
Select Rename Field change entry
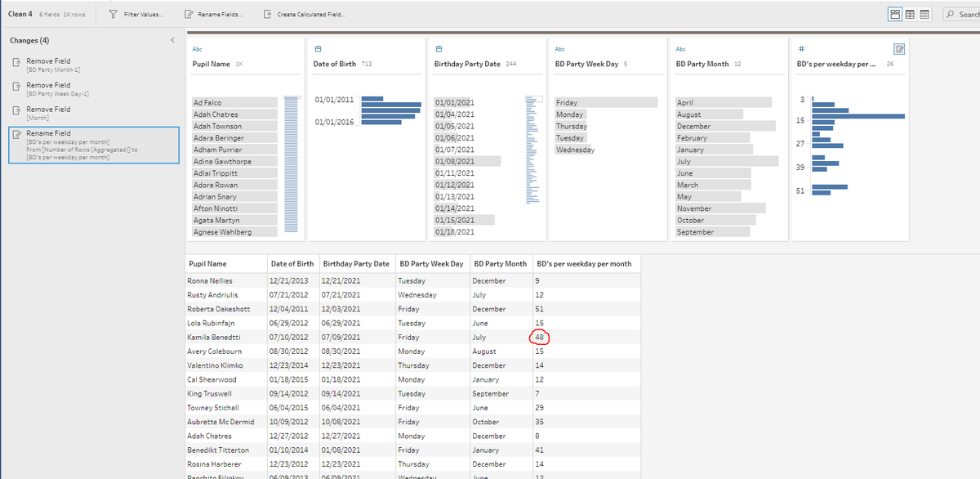coord(94,145)
